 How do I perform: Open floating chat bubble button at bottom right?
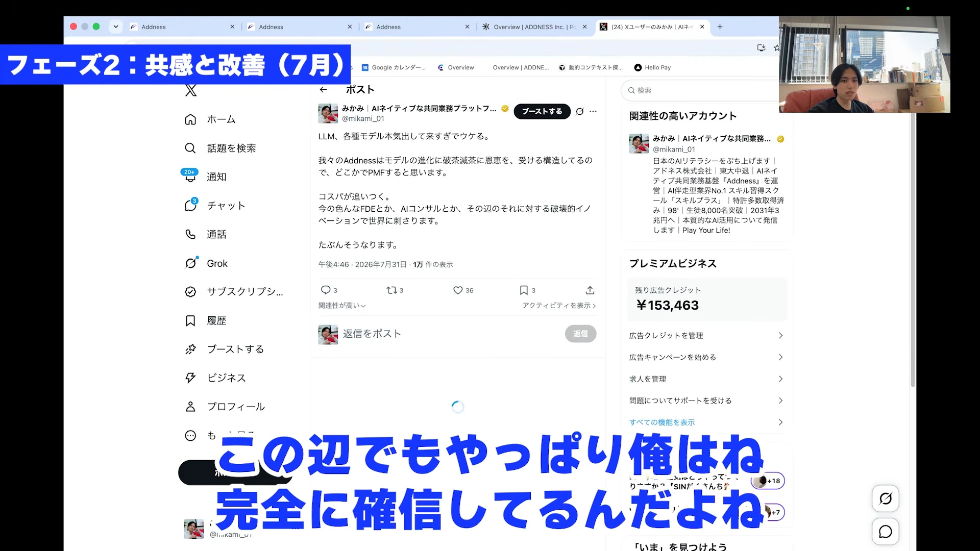point(886,532)
